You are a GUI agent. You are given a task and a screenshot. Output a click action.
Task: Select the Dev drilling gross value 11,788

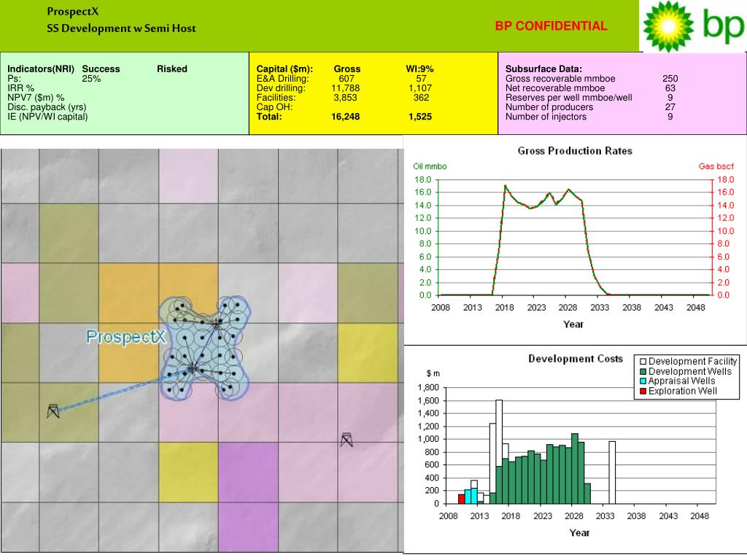(x=345, y=88)
